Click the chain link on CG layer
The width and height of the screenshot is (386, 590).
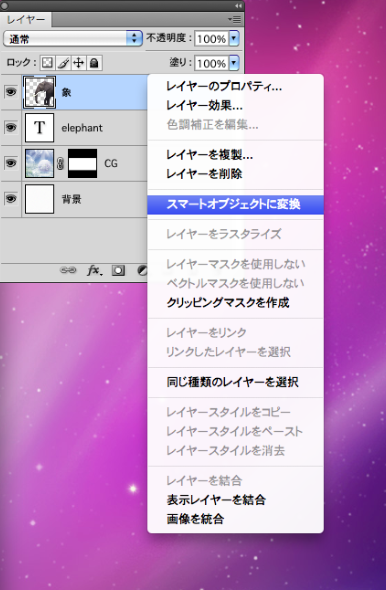coord(60,163)
